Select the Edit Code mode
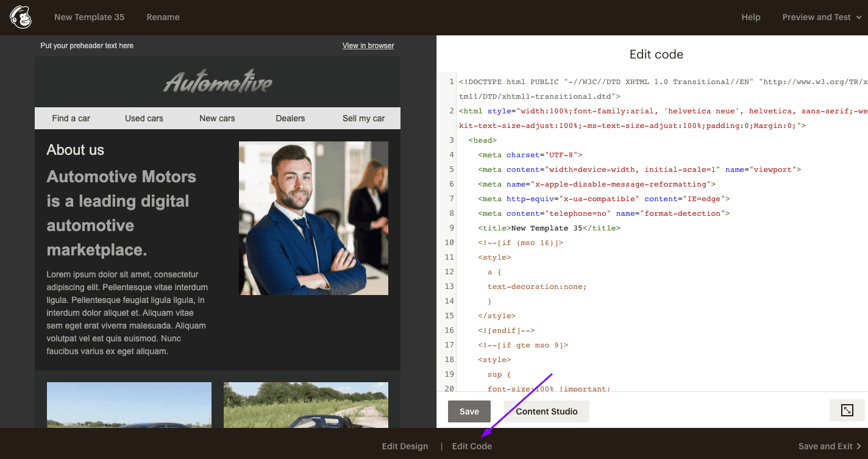The width and height of the screenshot is (868, 459). (472, 446)
